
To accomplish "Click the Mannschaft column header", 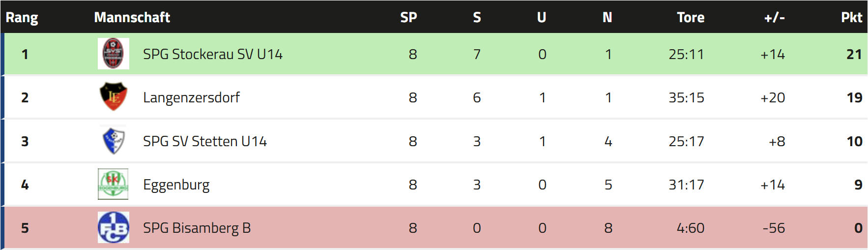I will pyautogui.click(x=132, y=17).
